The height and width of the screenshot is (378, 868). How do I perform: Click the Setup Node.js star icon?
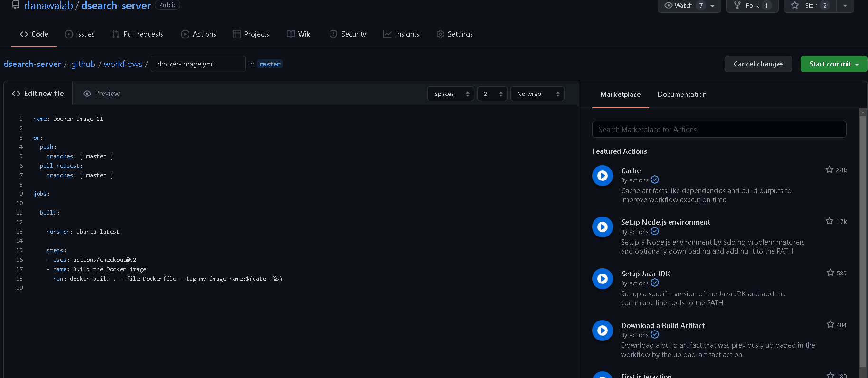tap(830, 221)
